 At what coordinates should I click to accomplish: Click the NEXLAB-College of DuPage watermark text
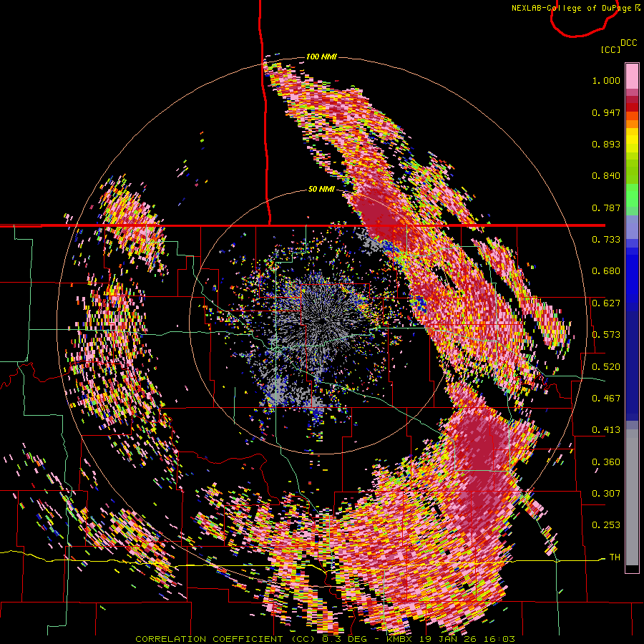(x=575, y=8)
